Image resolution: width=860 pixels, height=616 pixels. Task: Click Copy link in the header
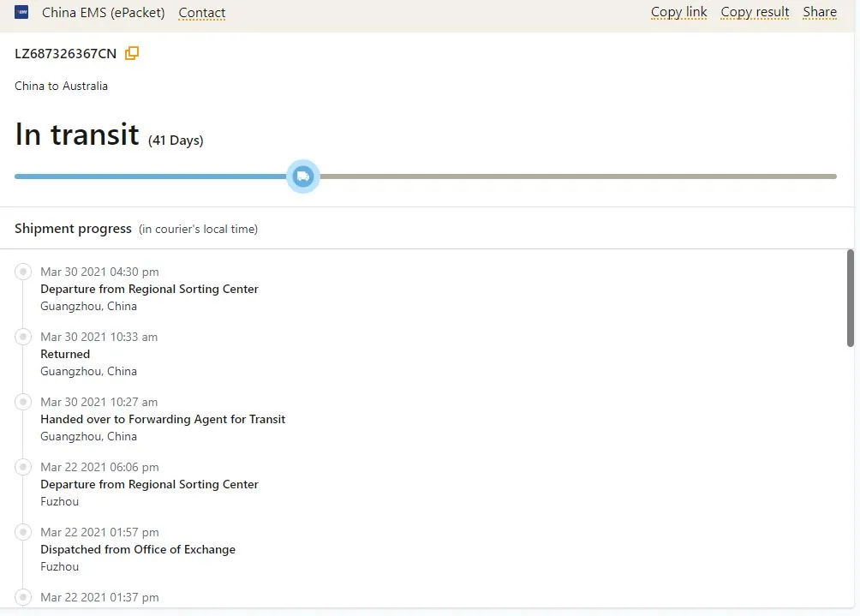tap(678, 12)
